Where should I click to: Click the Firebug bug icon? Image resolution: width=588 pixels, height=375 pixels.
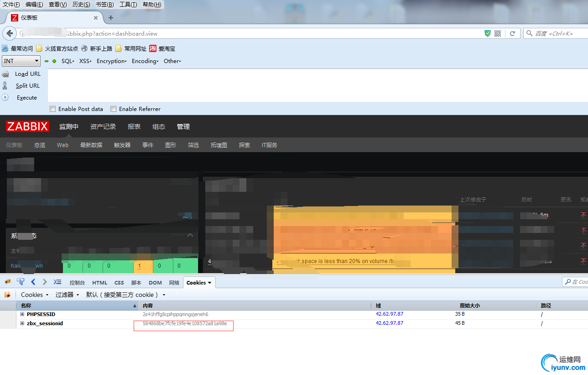coord(8,282)
